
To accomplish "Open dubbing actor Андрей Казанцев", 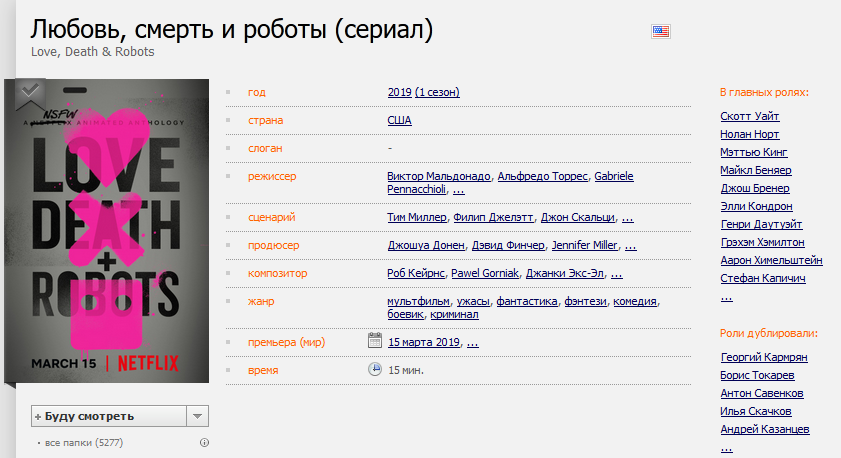I will click(765, 429).
